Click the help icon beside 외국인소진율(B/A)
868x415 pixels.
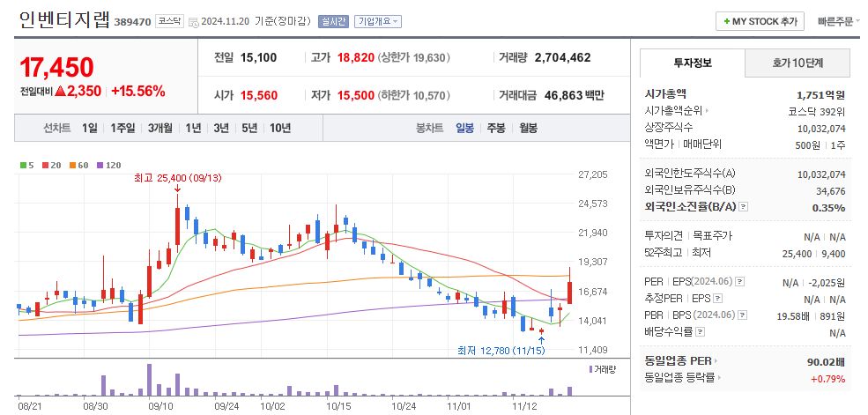(744, 206)
